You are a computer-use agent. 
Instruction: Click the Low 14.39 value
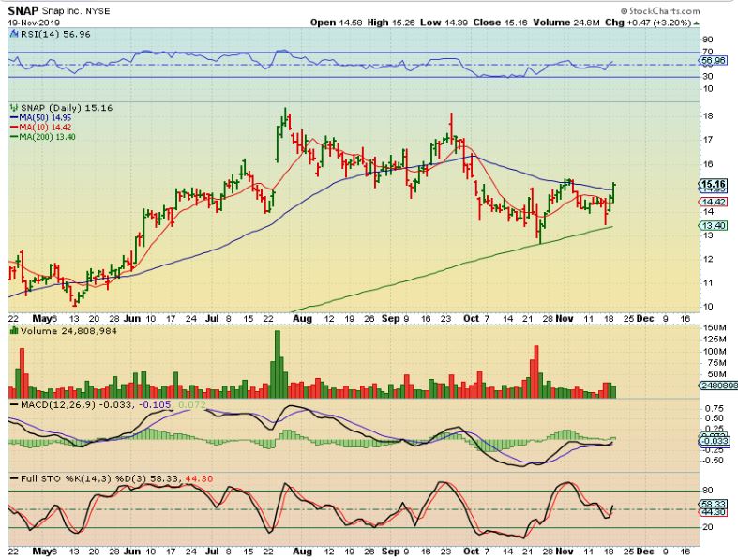pos(444,23)
